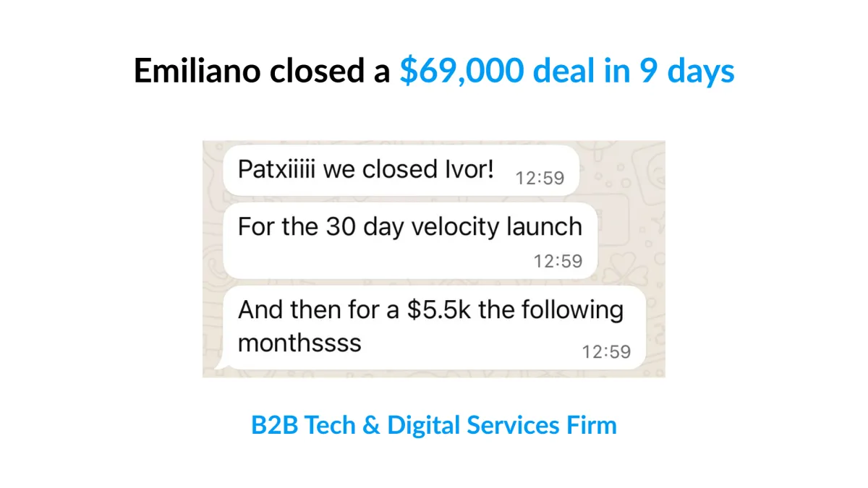Viewport: 868px width, 488px height.
Task: Click the "Patxiiiii we closed Ivor!" message bubble
Action: pyautogui.click(x=401, y=171)
